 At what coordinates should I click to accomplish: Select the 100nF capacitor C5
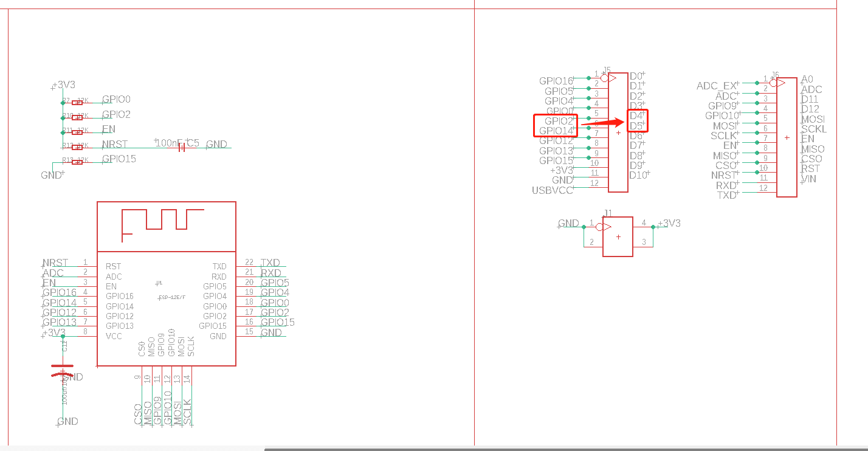(182, 147)
